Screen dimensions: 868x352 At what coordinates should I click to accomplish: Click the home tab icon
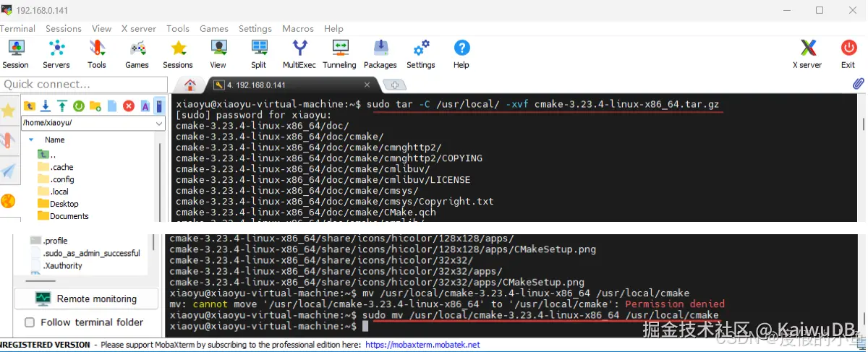[x=190, y=85]
